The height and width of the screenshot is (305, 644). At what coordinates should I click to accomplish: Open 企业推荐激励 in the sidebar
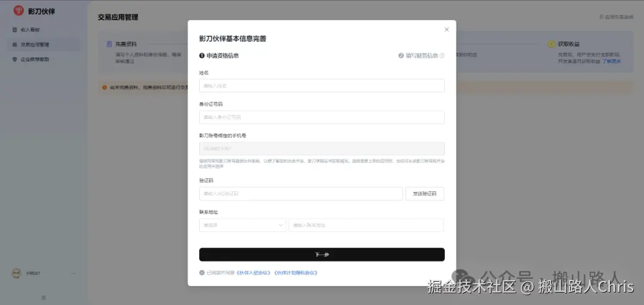[44, 59]
